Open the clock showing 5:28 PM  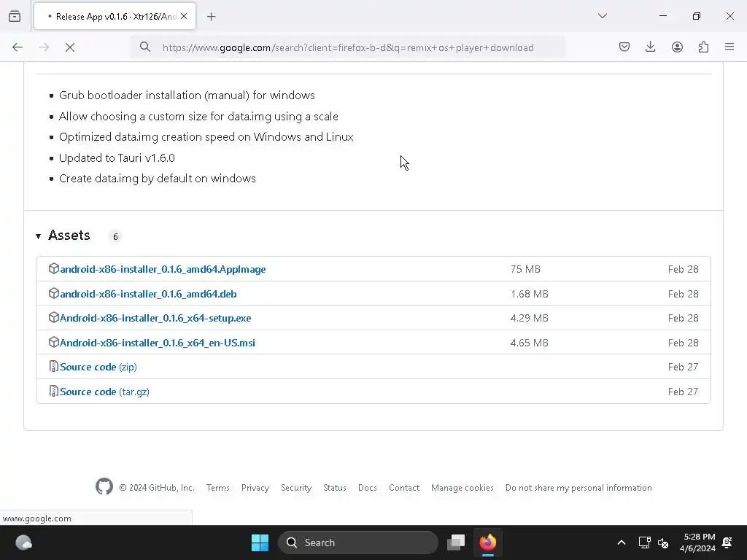tap(697, 542)
